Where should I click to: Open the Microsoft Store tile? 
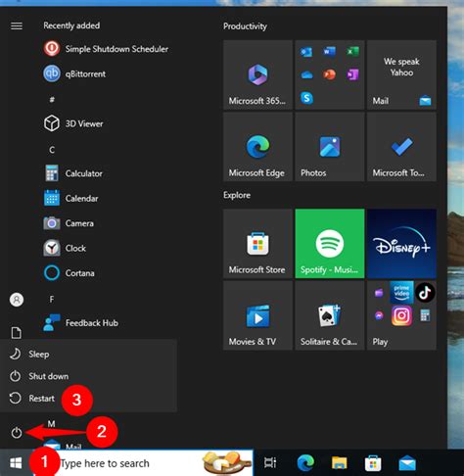click(257, 244)
